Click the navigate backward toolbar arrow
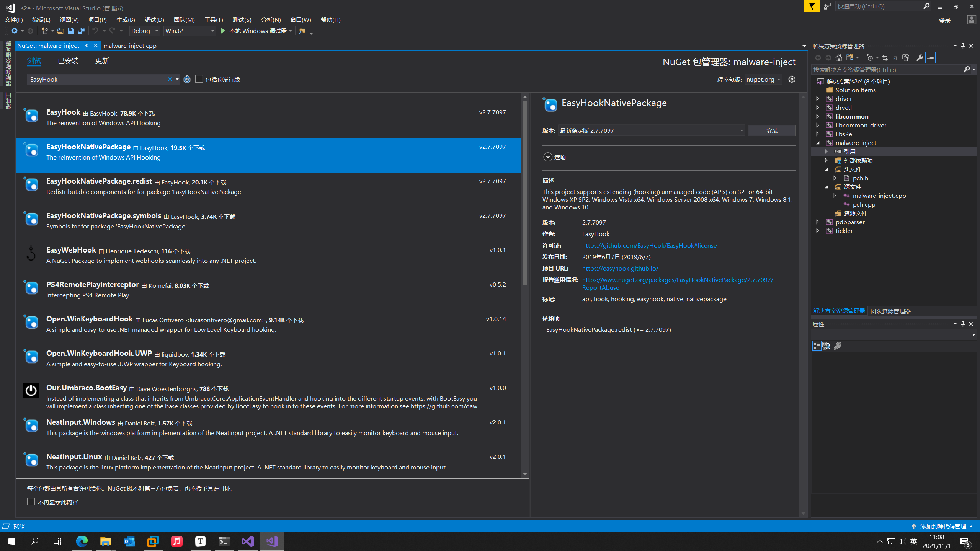 [x=14, y=31]
